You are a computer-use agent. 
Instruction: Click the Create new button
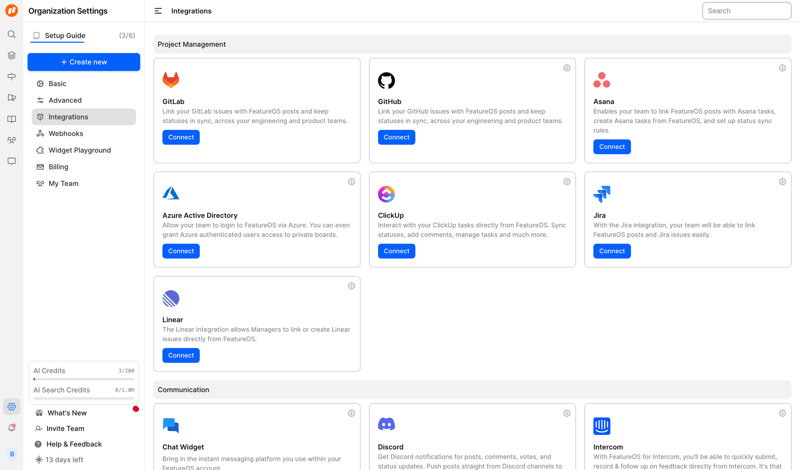pyautogui.click(x=84, y=62)
